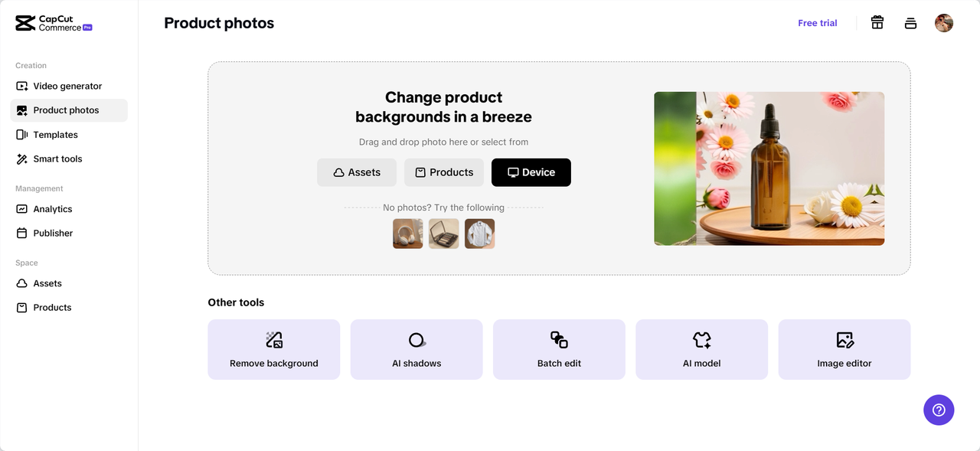Viewport: 980px width, 451px height.
Task: Pick the white shirt sample photo
Action: click(479, 234)
